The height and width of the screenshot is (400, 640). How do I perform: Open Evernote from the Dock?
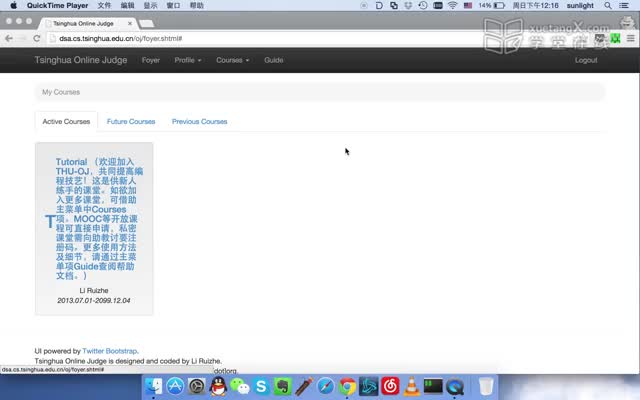click(x=283, y=386)
